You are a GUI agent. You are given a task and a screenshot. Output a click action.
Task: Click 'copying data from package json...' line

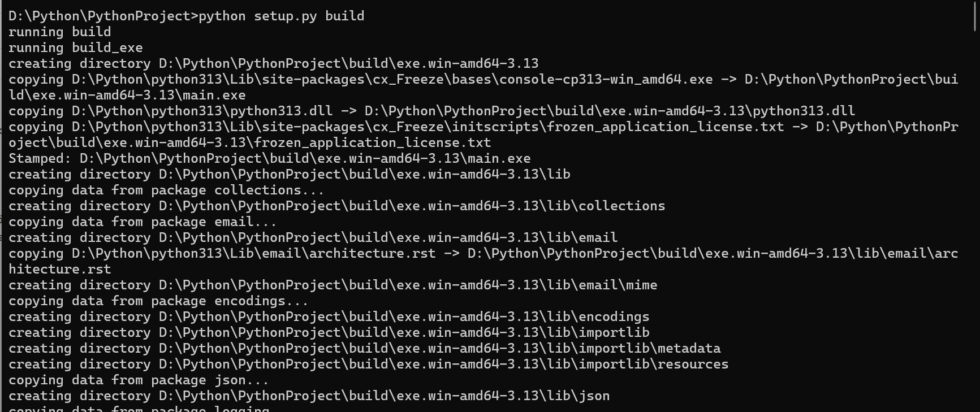click(x=139, y=380)
